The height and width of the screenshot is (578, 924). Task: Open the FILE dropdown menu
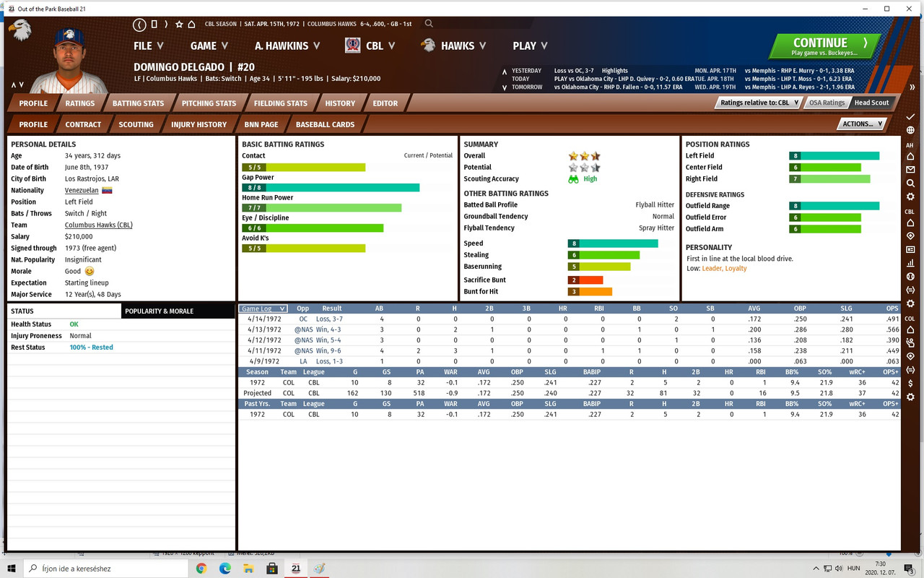tap(149, 46)
